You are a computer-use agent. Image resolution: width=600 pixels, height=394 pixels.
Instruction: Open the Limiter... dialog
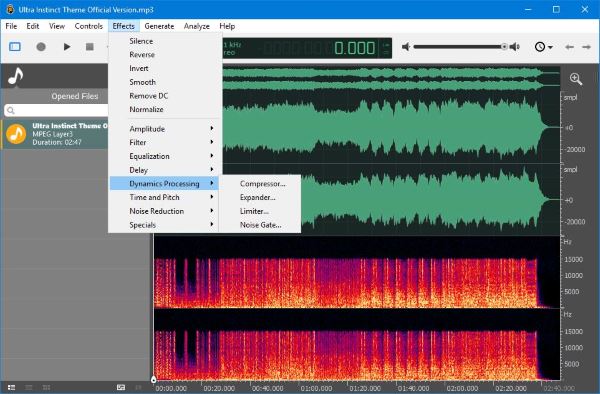[260, 211]
